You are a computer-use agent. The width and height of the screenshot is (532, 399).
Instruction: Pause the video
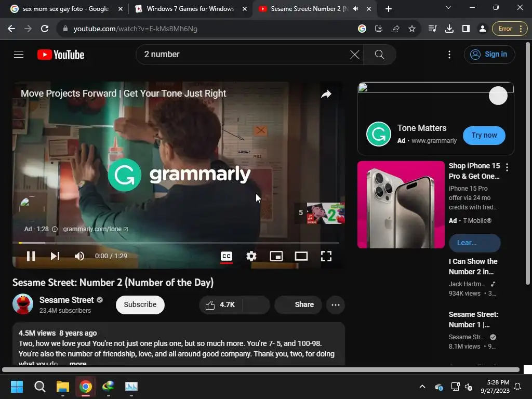point(31,256)
